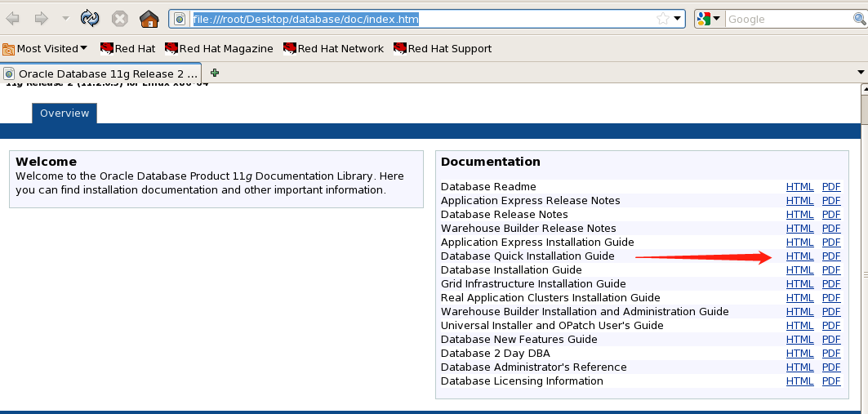Click the site identity icon in address bar
The height and width of the screenshot is (414, 868).
pyautogui.click(x=180, y=20)
